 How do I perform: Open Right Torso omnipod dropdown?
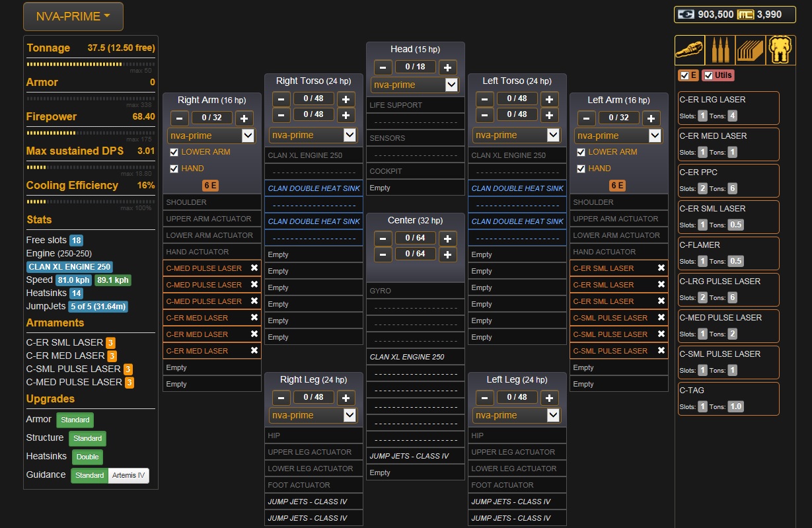tap(313, 135)
